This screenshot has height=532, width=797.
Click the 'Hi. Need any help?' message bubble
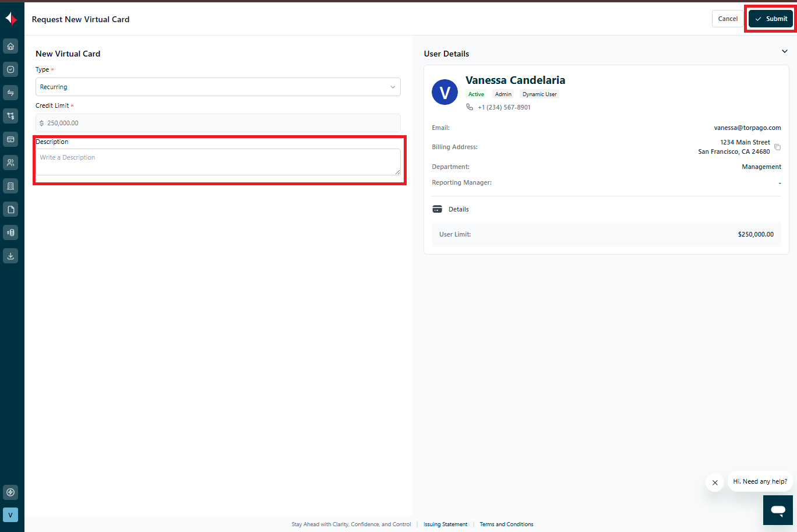pyautogui.click(x=760, y=481)
